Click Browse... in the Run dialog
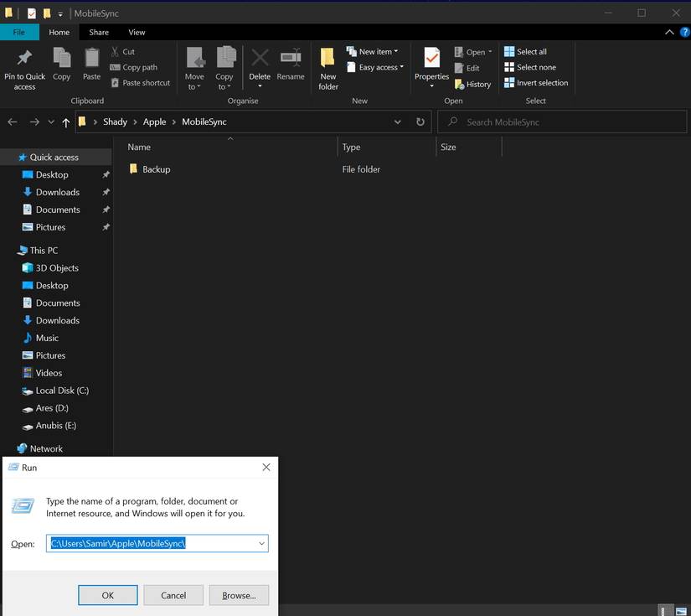The width and height of the screenshot is (691, 616). [x=239, y=595]
